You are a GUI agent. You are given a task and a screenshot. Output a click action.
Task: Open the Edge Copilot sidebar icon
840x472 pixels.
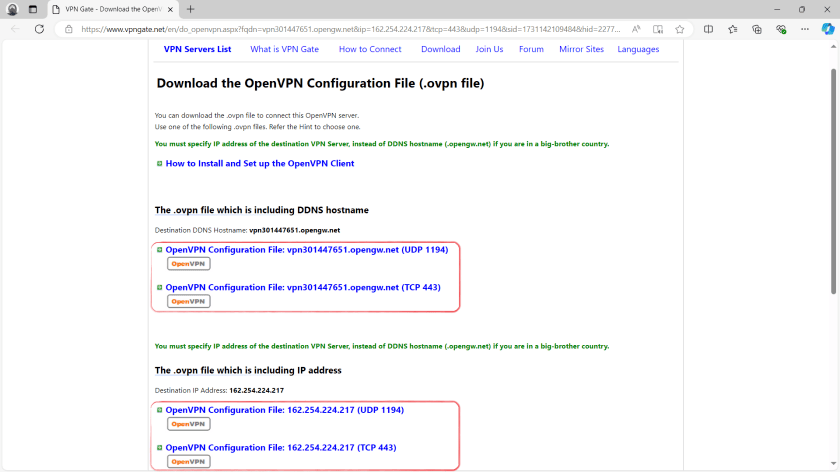(x=827, y=29)
